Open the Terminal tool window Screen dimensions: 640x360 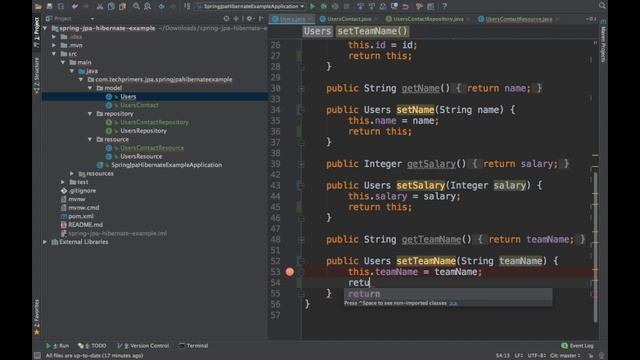tap(193, 346)
